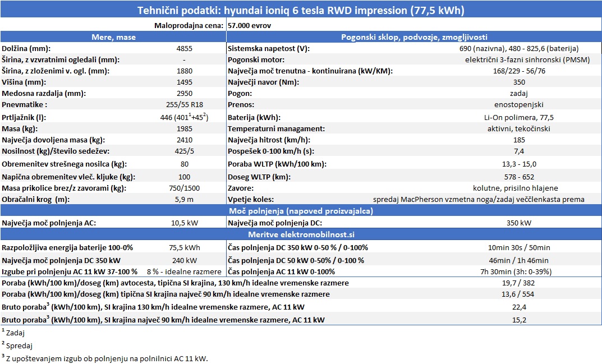The width and height of the screenshot is (602, 364).
Task: Click the DC 350 kW time '10min 30s / 50min'
Action: pos(519,248)
